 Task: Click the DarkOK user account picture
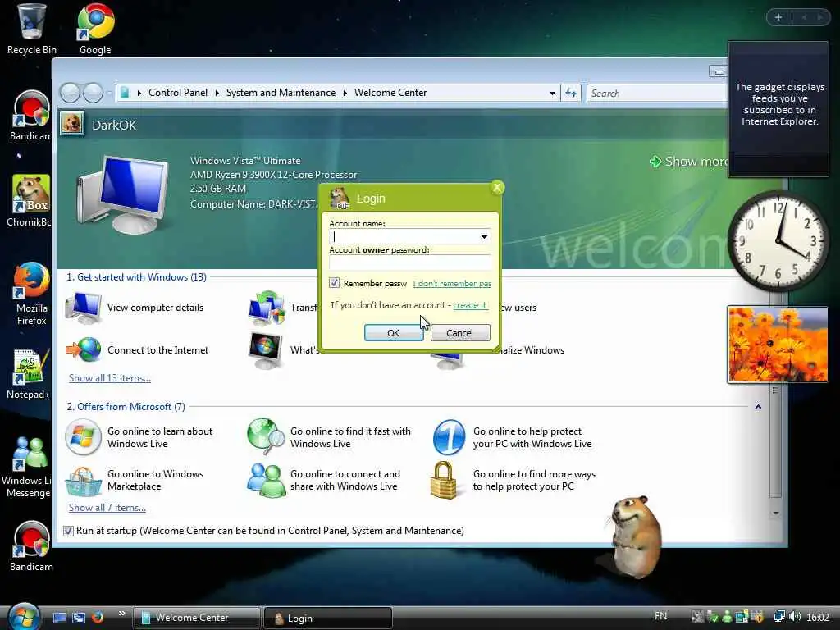(72, 124)
